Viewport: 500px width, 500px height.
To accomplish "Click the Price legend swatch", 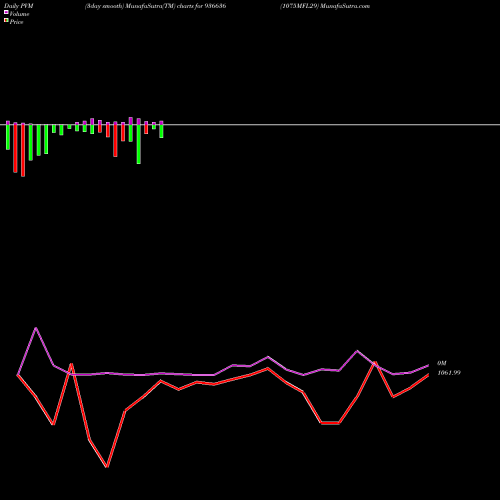I will point(6,20).
